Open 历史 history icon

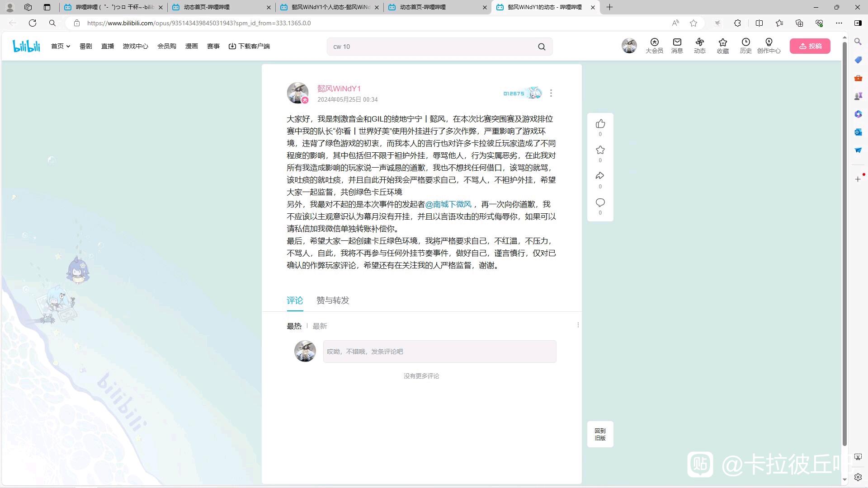(x=746, y=46)
